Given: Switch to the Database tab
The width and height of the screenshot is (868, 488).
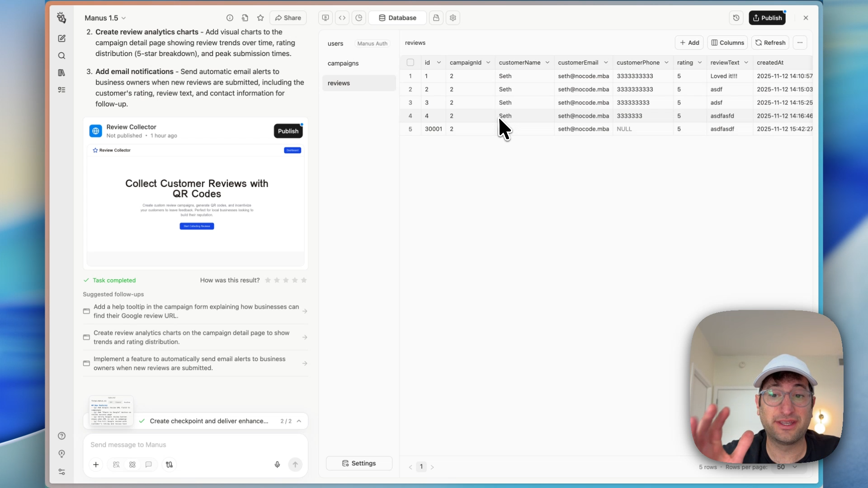Looking at the screenshot, I should pos(397,18).
